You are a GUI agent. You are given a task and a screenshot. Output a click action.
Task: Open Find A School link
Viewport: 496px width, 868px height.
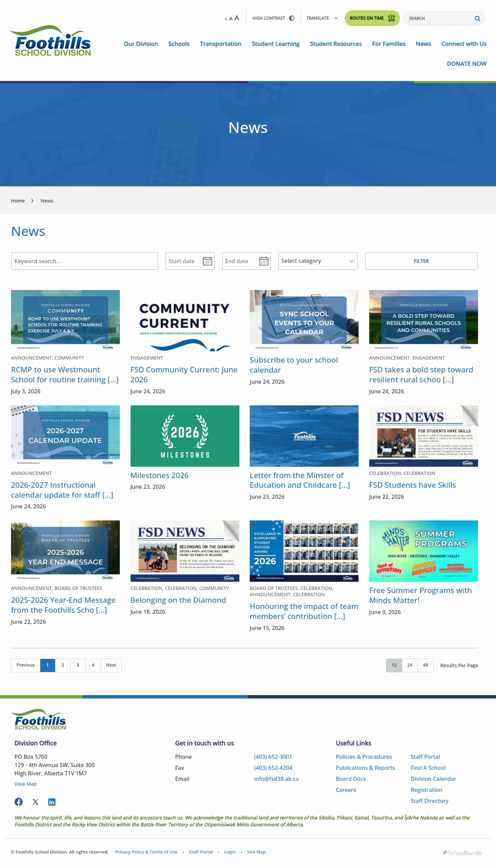[x=428, y=768]
